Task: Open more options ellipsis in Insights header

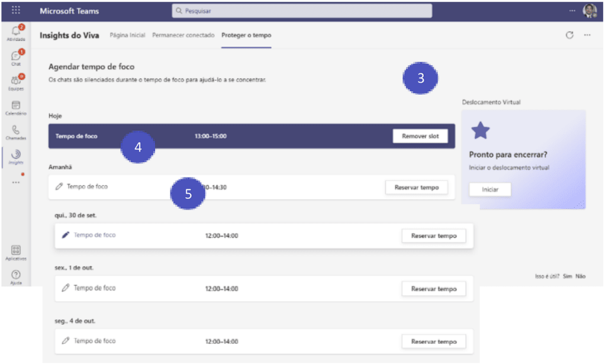Action: 587,35
